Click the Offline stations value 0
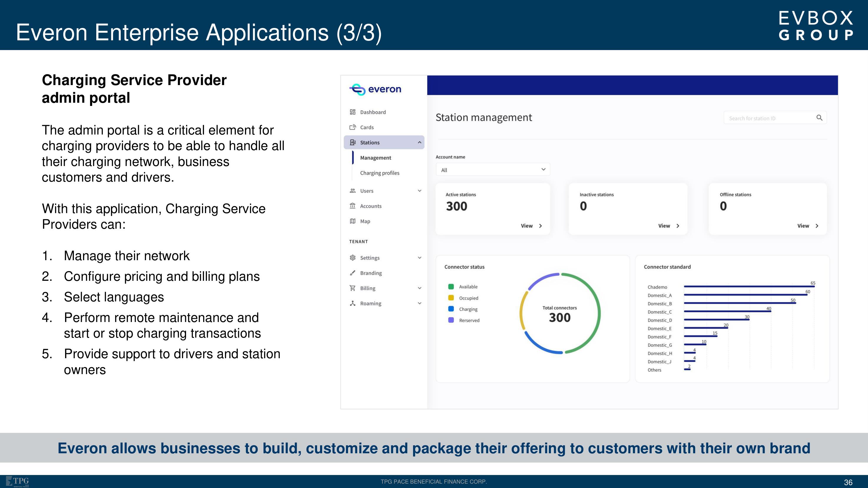The height and width of the screenshot is (488, 868). [x=723, y=206]
